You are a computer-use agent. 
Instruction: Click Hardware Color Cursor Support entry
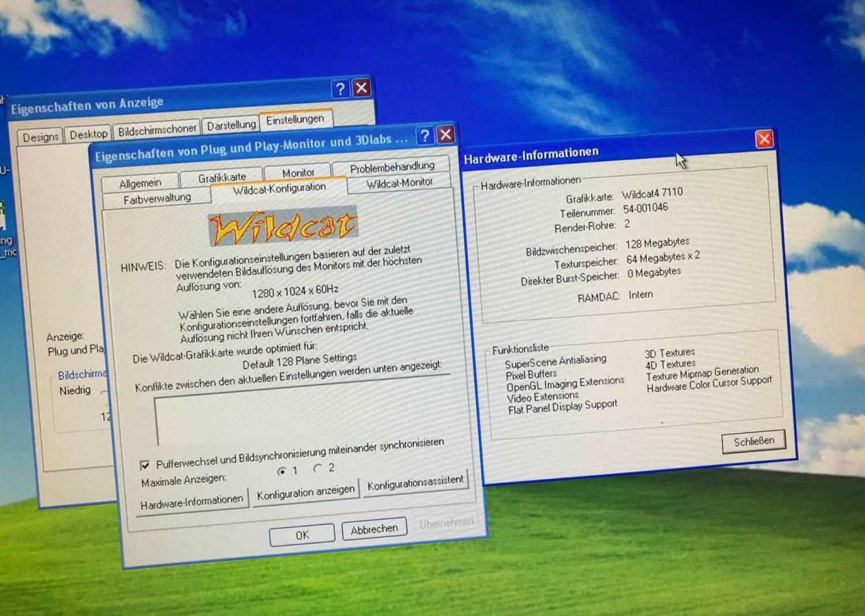pyautogui.click(x=709, y=384)
